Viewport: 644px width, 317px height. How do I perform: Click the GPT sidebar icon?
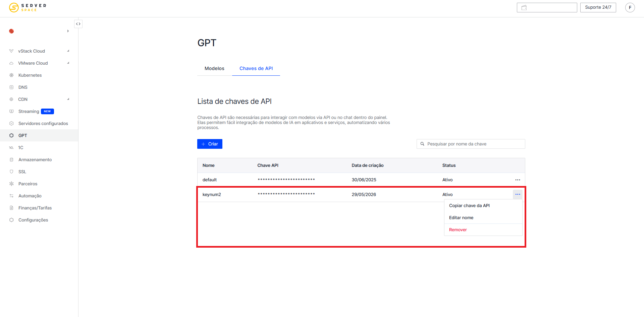click(11, 135)
